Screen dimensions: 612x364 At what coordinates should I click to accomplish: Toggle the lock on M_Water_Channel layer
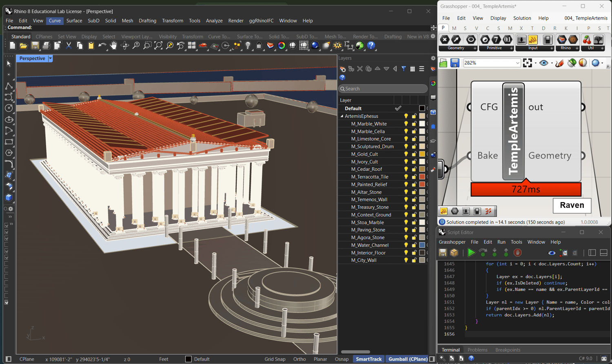pos(414,245)
